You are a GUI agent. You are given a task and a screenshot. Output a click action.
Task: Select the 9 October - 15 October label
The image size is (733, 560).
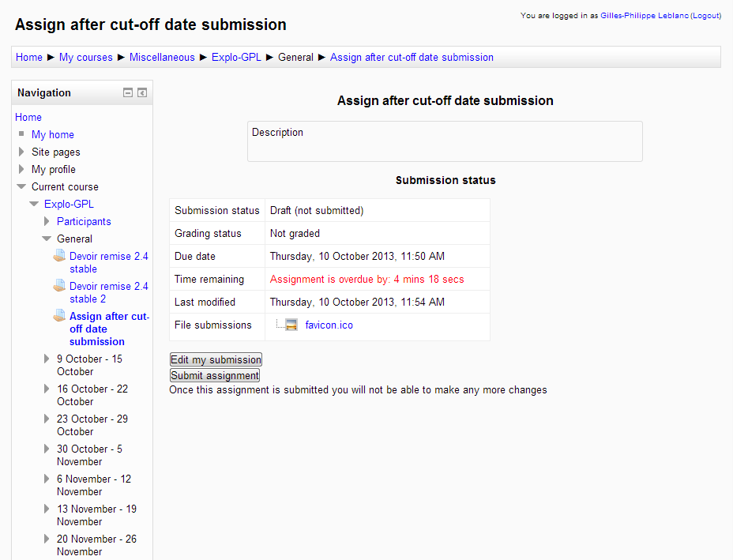pyautogui.click(x=89, y=365)
